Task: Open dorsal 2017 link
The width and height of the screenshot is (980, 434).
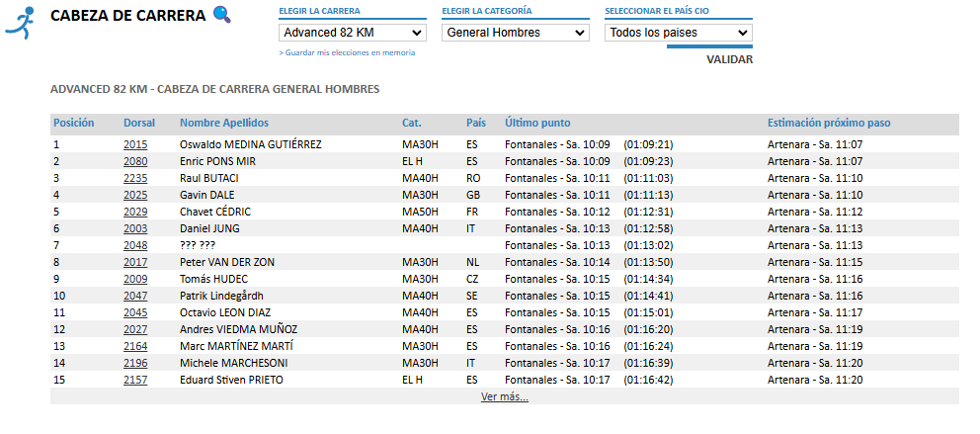Action: (135, 262)
